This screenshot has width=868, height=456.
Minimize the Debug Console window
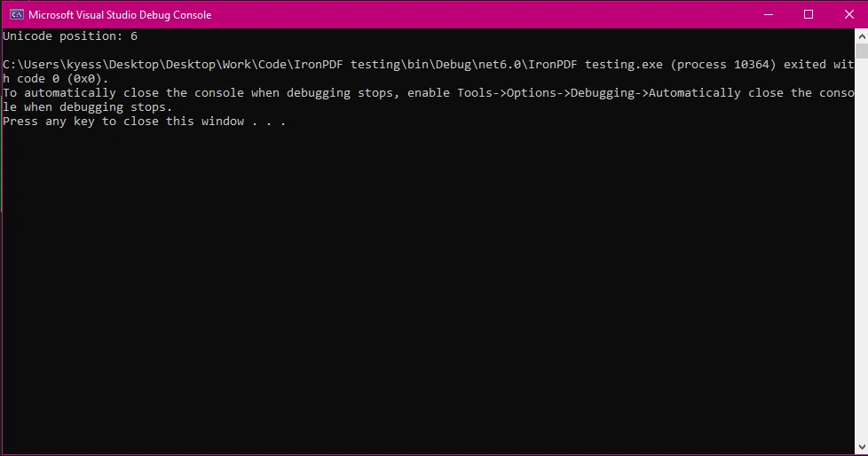pyautogui.click(x=767, y=14)
